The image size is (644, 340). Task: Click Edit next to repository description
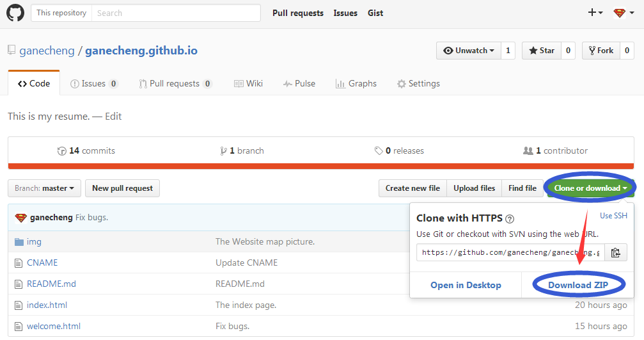(113, 117)
